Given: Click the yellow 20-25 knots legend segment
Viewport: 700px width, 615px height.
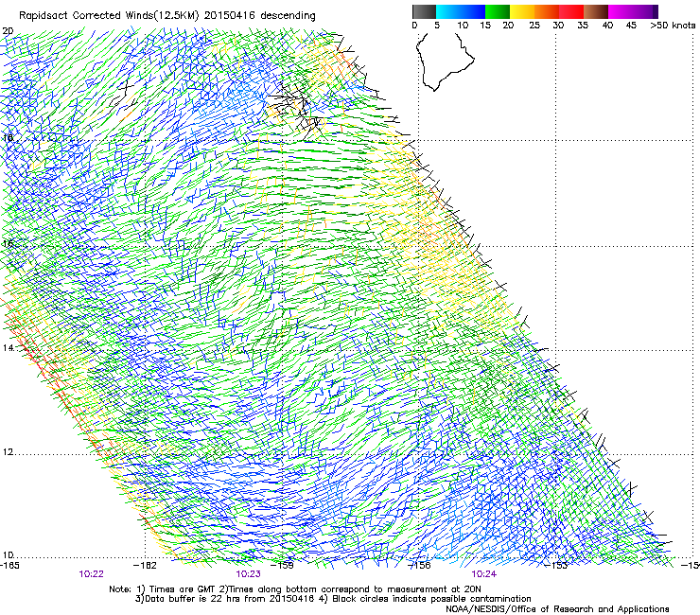Looking at the screenshot, I should (x=522, y=11).
